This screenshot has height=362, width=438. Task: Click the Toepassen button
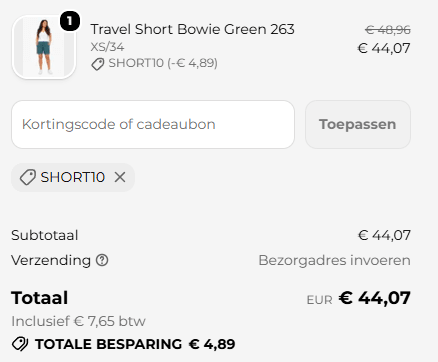pos(358,124)
